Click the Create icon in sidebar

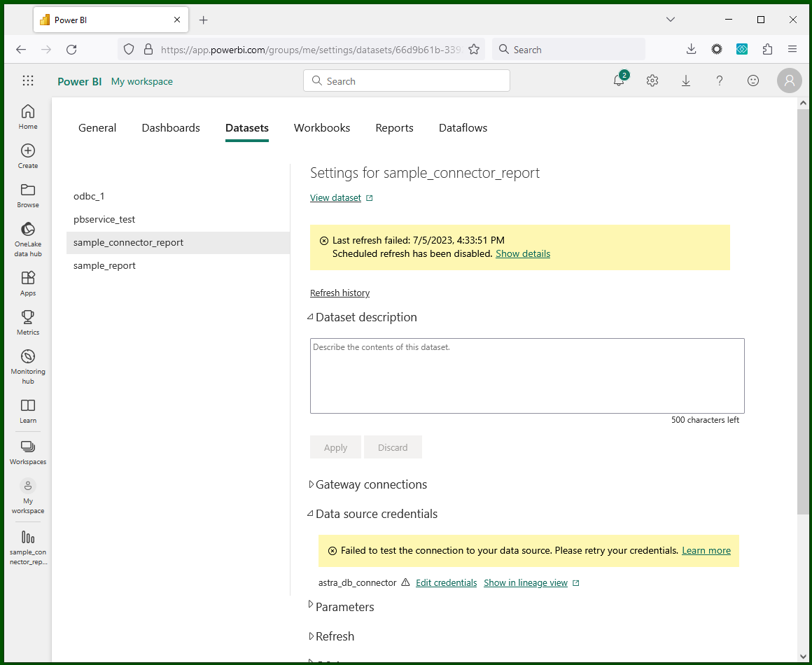(x=28, y=150)
